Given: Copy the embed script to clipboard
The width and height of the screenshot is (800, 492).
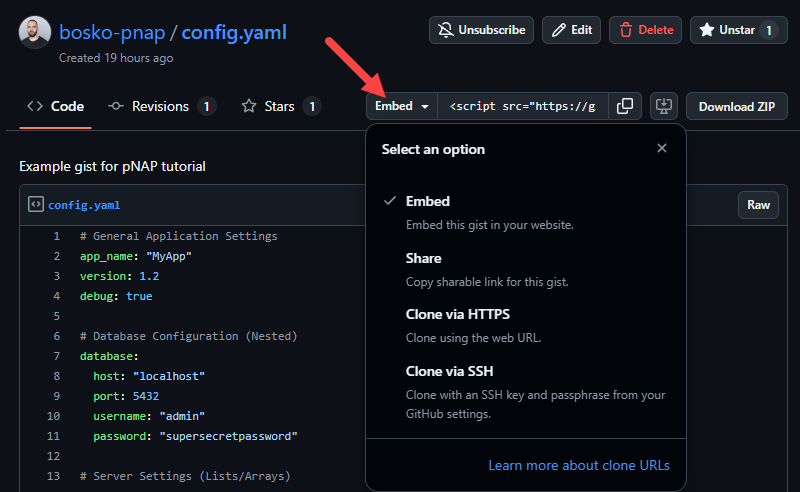Looking at the screenshot, I should [x=625, y=106].
